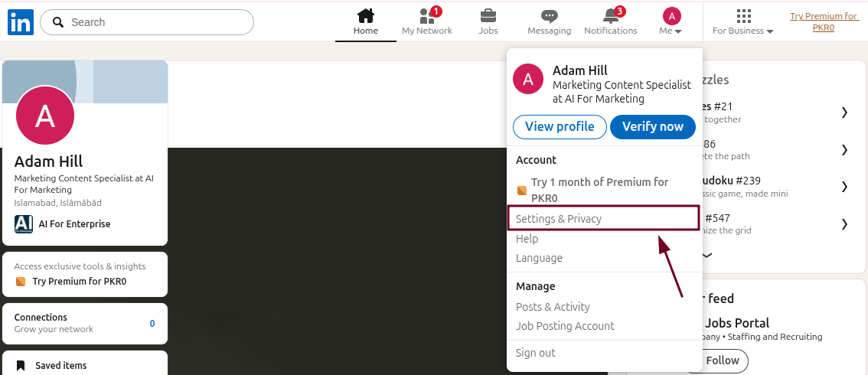868x375 pixels.
Task: Click the Adam Hill name in the dropdown header
Action: [579, 71]
